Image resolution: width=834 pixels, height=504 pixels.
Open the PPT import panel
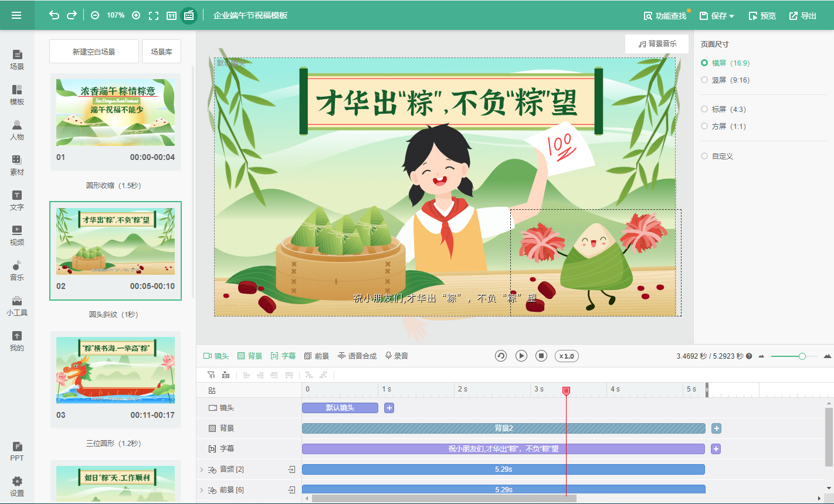click(17, 451)
